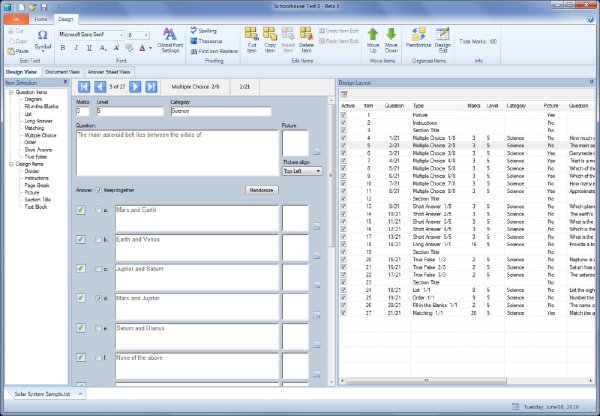The image size is (600, 416).
Task: Browse picture for the question
Action: point(316,152)
